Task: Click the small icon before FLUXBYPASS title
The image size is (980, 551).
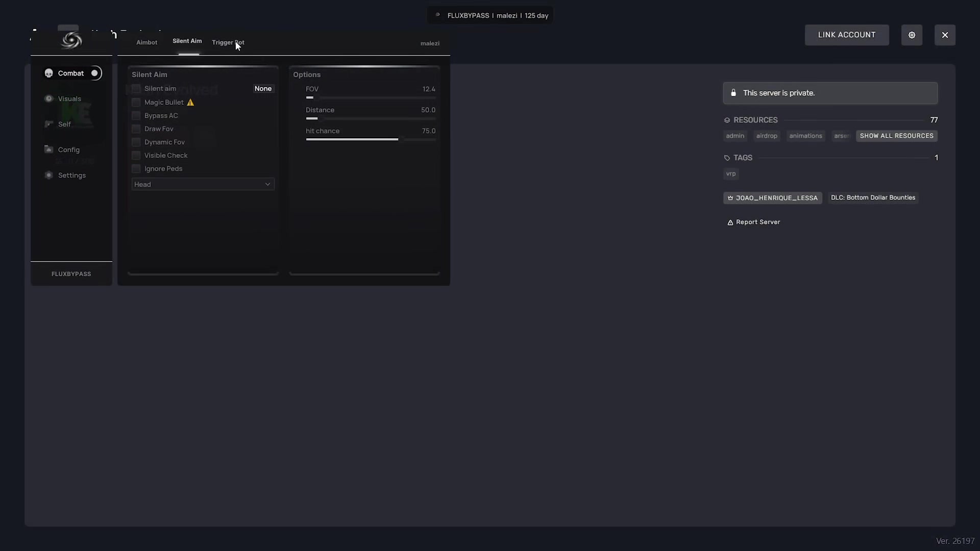Action: (437, 15)
